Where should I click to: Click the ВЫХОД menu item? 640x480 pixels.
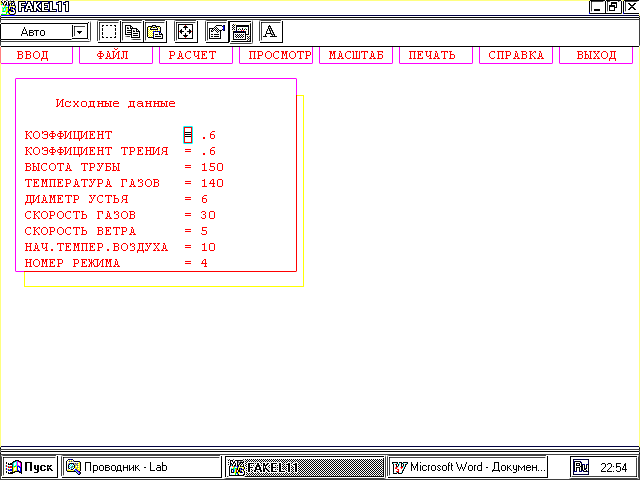pyautogui.click(x=596, y=56)
